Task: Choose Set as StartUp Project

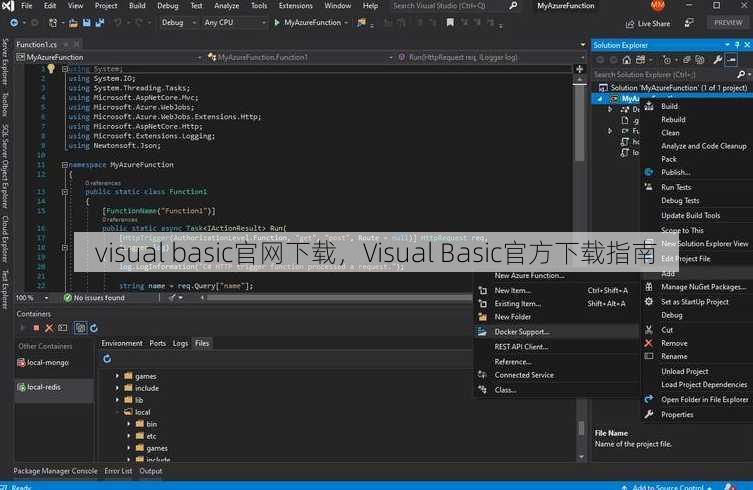Action: pos(694,302)
